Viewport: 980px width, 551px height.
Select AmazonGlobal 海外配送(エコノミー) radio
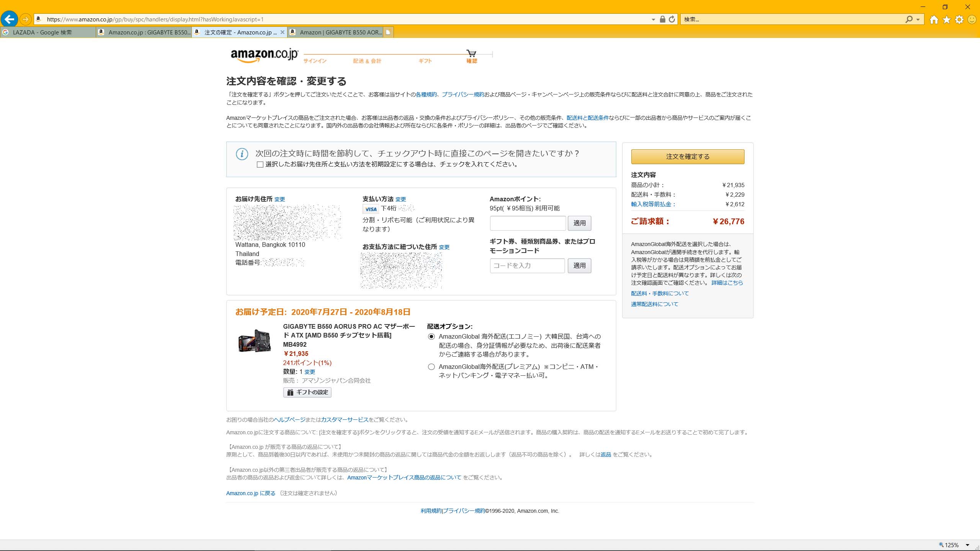431,337
